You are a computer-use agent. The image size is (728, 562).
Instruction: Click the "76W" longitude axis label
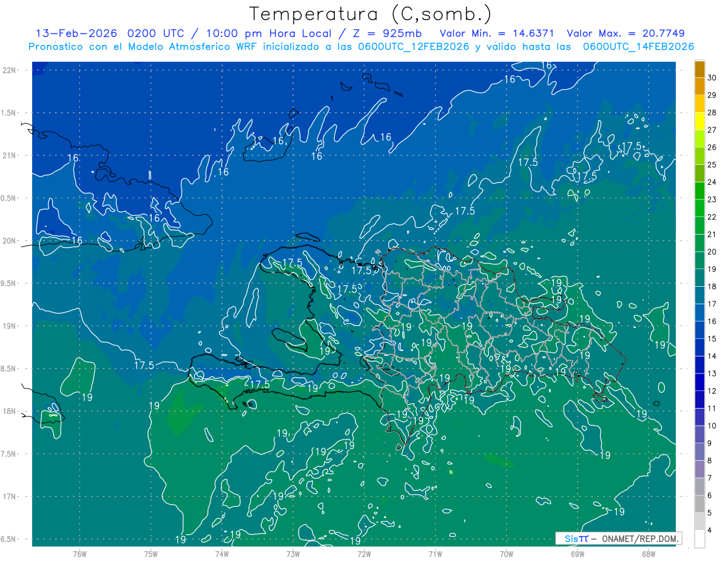(79, 554)
